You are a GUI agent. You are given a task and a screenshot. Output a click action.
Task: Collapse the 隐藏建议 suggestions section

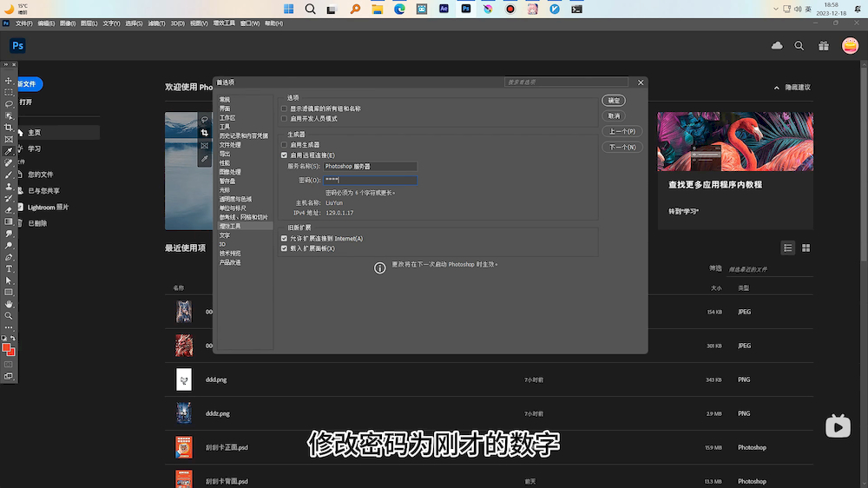click(792, 88)
